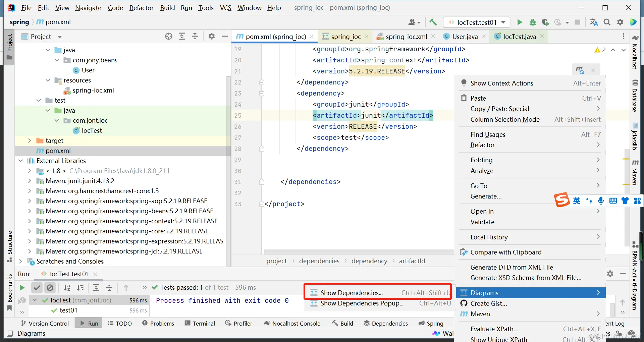Screen dimensions: 644x342
Task: Open Version Control tool window
Action: (x=45, y=323)
